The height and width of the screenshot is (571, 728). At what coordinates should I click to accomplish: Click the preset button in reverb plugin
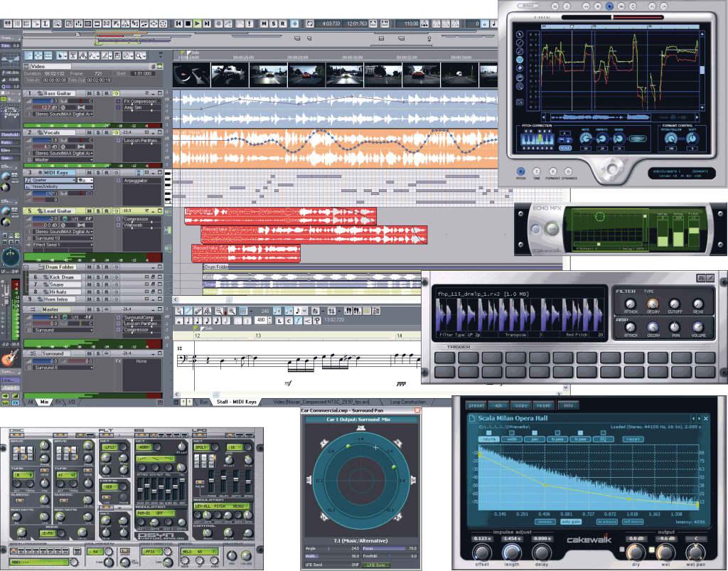pos(476,405)
